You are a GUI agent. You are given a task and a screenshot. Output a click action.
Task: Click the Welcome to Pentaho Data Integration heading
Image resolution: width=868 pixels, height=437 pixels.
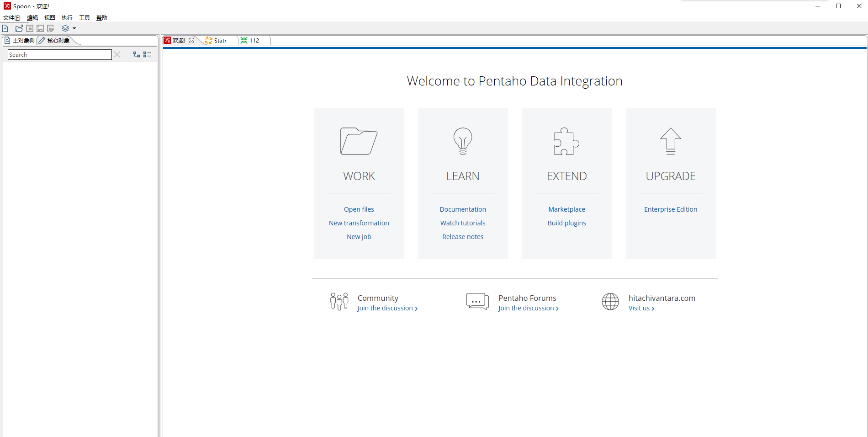(x=515, y=81)
